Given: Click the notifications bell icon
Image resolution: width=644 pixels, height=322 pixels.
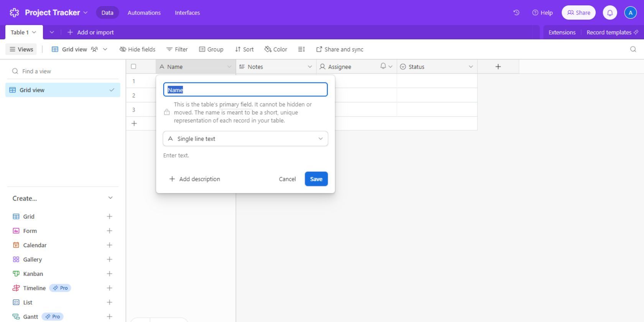Looking at the screenshot, I should click(x=609, y=13).
